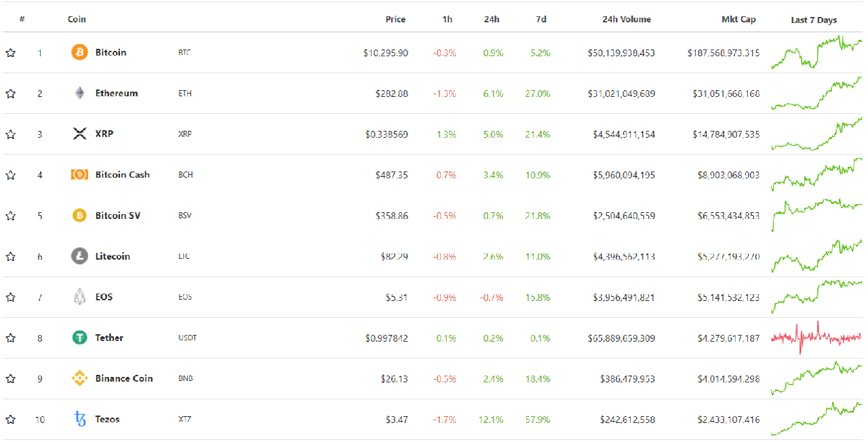Viewport: 868px width, 442px height.
Task: Click the Binance Coin logo
Action: [x=79, y=378]
